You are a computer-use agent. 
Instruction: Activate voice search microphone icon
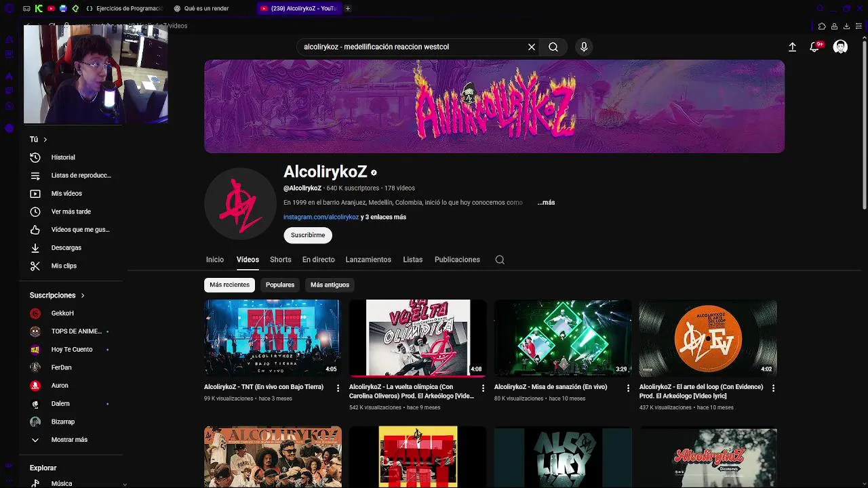(x=584, y=47)
